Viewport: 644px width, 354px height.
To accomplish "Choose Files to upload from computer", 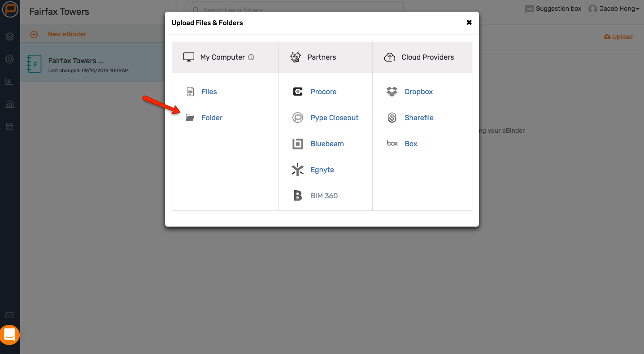I will point(209,92).
